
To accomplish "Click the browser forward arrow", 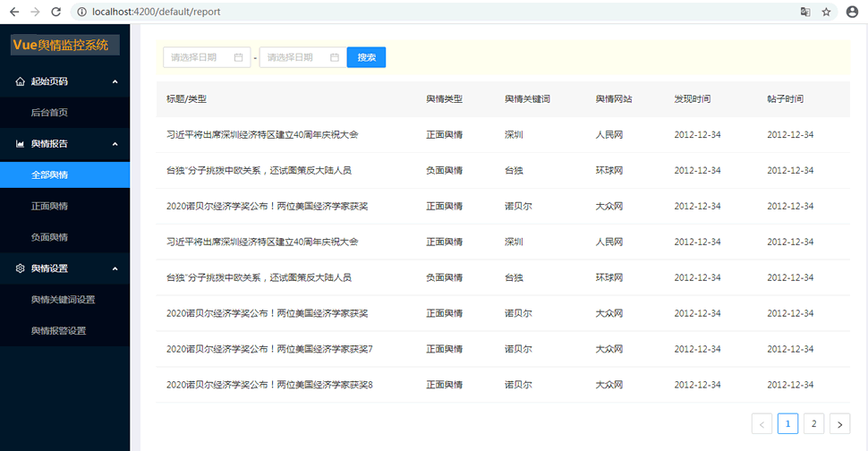I will (x=35, y=12).
